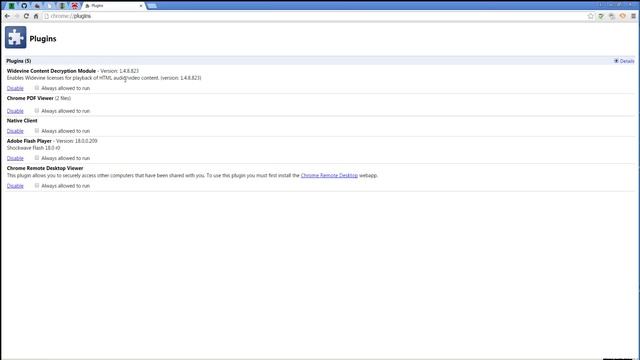Select the Plugins tab
The height and width of the screenshot is (360, 640).
click(x=112, y=6)
